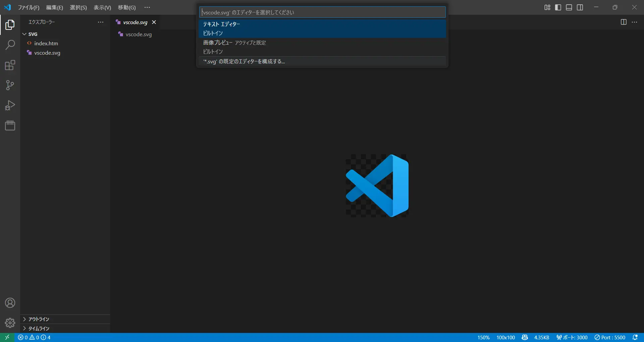Open Customize Layout icon in title bar
Screen dimensions: 644x342
(547, 7)
